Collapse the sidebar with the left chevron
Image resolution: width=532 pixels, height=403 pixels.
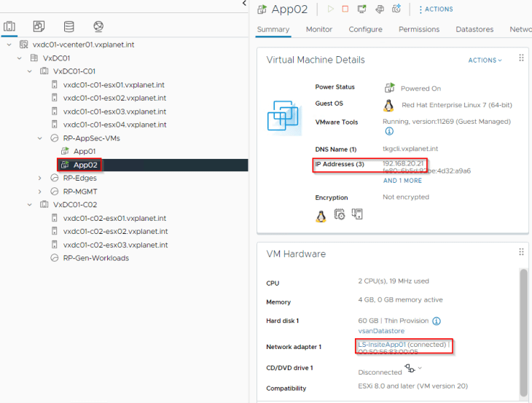244,4
